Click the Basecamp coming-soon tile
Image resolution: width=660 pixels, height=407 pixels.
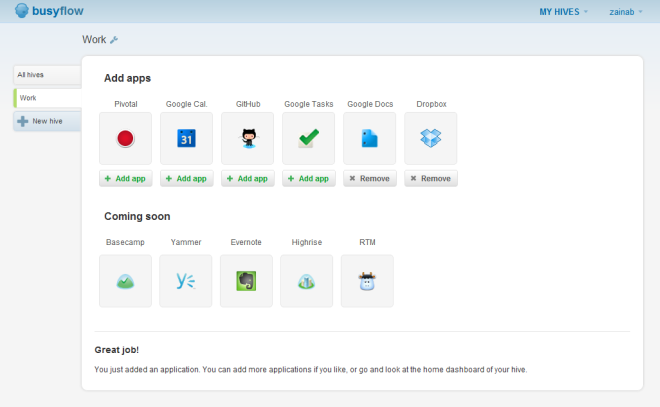(x=125, y=281)
